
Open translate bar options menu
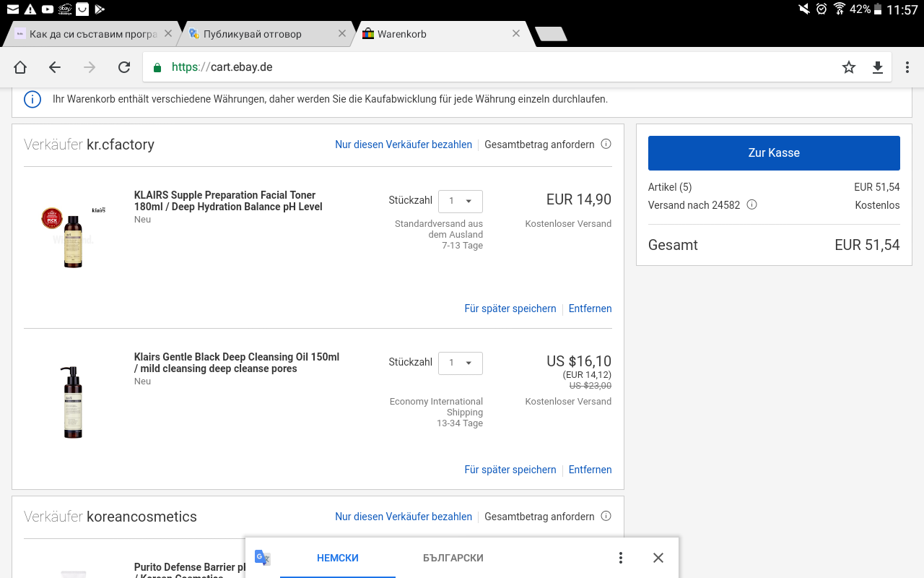[x=621, y=558]
